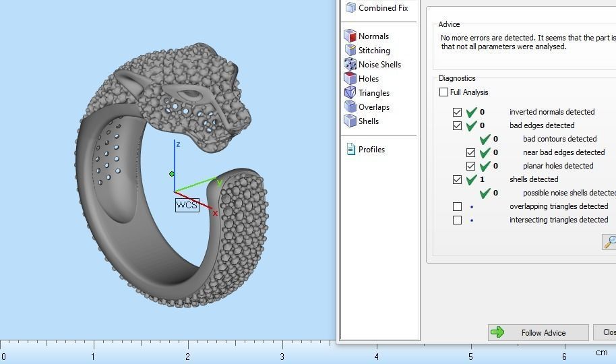Select the Normals fix icon
This screenshot has height=364, width=616.
[350, 36]
